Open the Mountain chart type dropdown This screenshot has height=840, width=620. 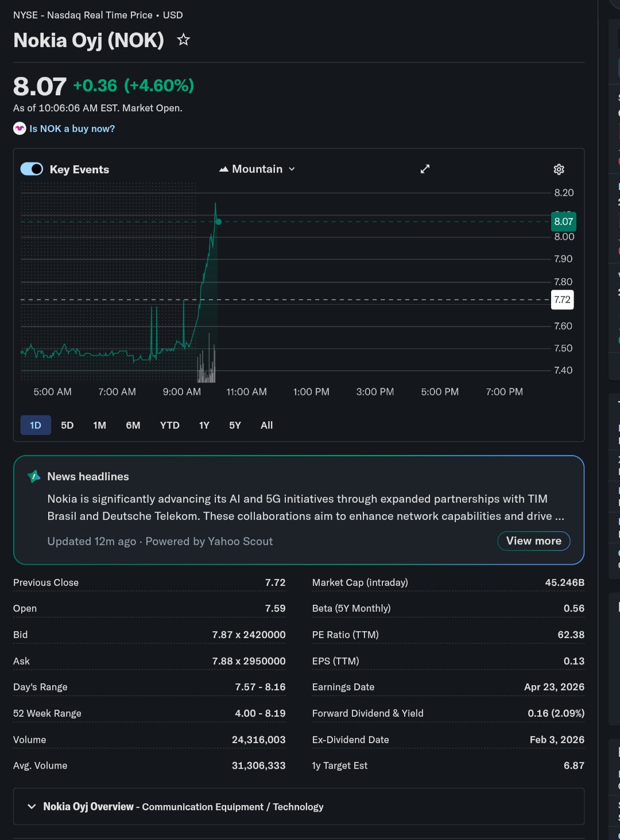tap(257, 169)
